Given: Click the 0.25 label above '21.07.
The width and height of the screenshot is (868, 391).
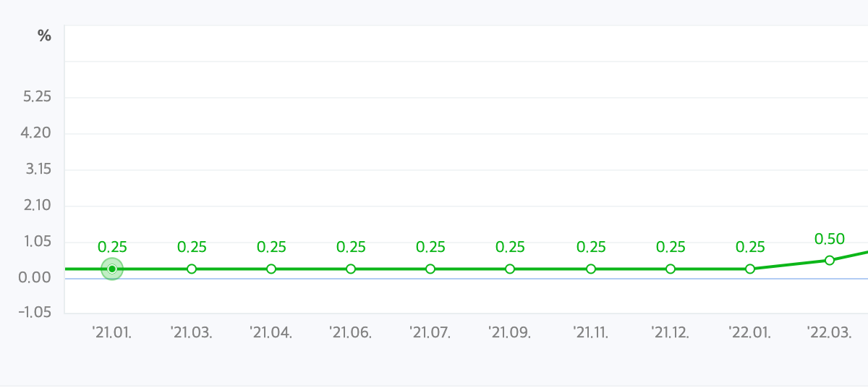Looking at the screenshot, I should (430, 247).
